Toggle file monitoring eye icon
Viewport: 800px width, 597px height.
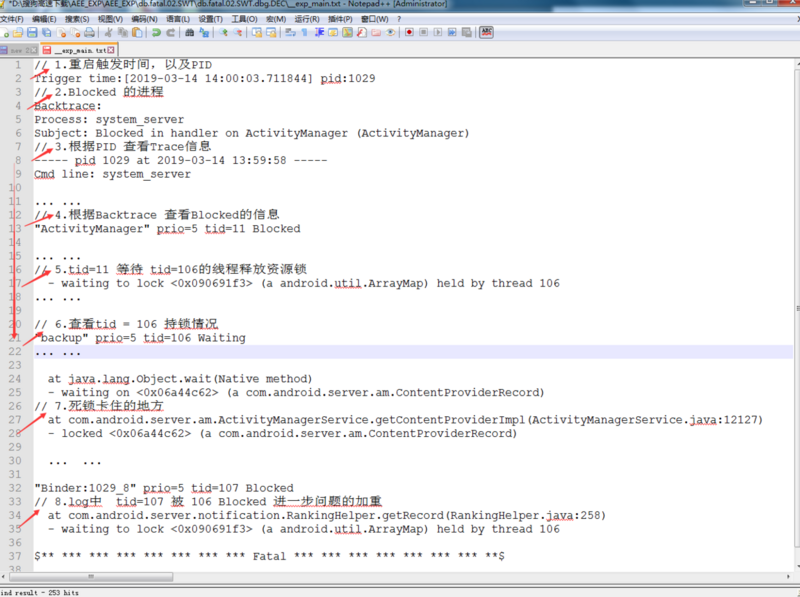[390, 33]
